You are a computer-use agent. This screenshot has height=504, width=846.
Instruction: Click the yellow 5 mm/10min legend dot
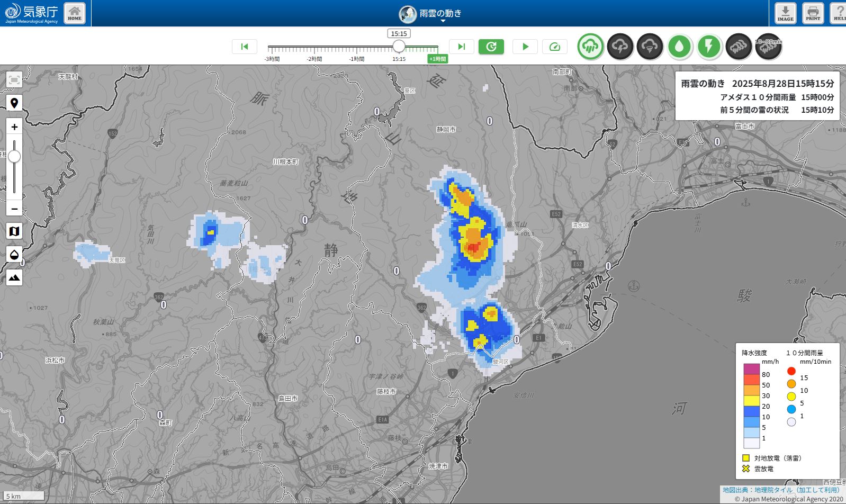click(791, 397)
